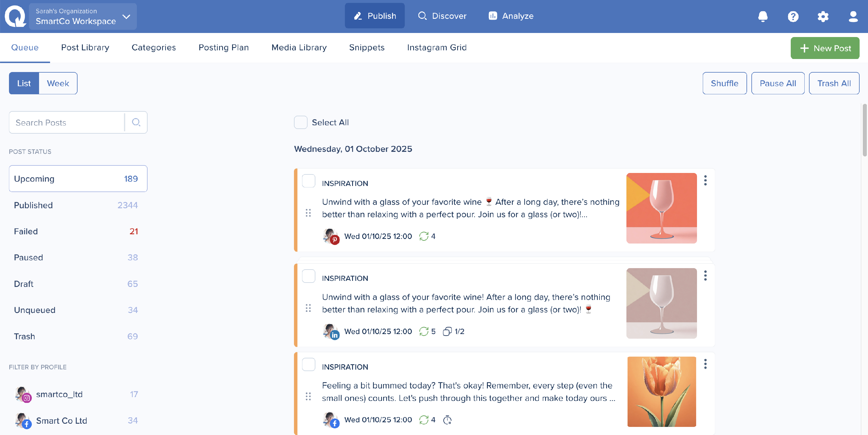This screenshot has height=435, width=868.
Task: Open the orange tulip image thumbnail
Action: point(661,392)
